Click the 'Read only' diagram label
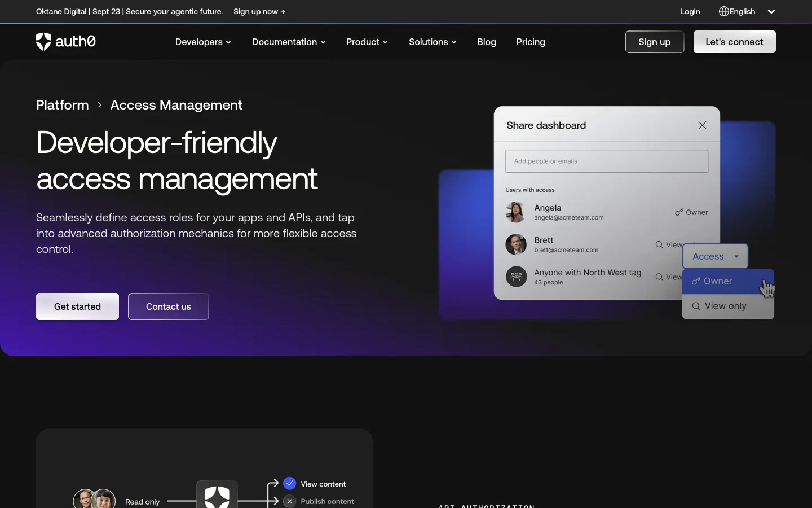 [142, 502]
